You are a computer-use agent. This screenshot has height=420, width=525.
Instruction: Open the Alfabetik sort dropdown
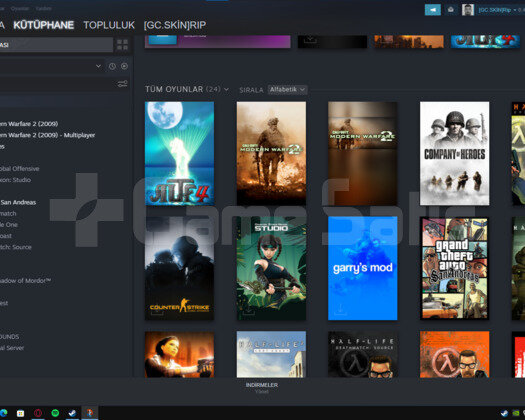tap(287, 89)
